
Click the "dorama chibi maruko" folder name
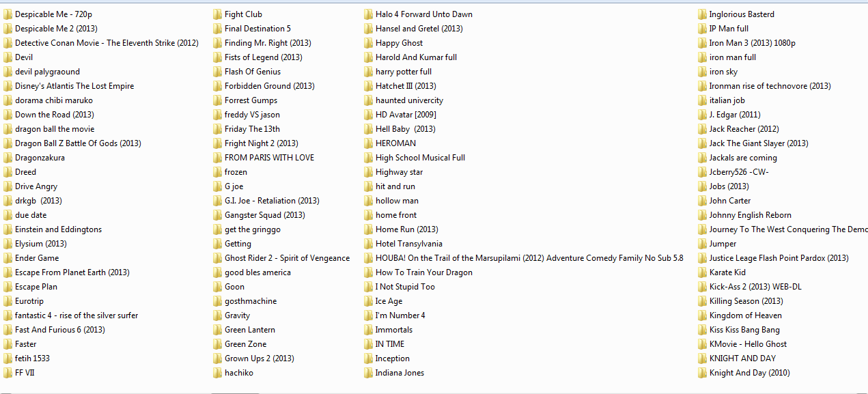[54, 100]
